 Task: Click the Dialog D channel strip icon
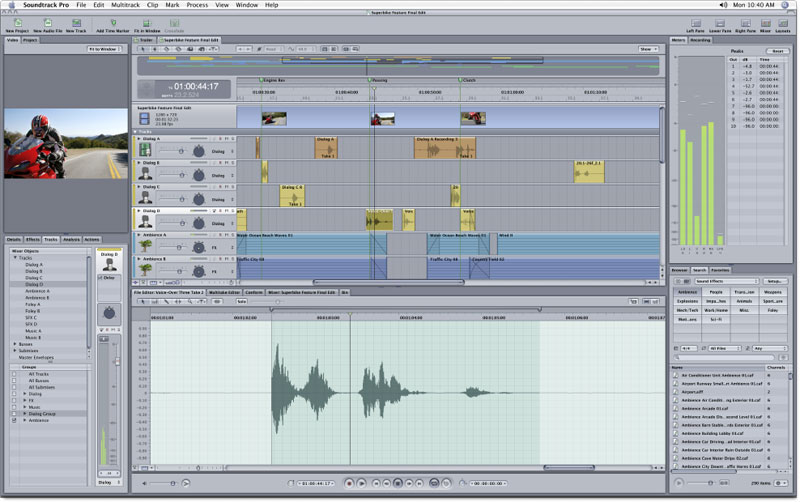point(109,264)
